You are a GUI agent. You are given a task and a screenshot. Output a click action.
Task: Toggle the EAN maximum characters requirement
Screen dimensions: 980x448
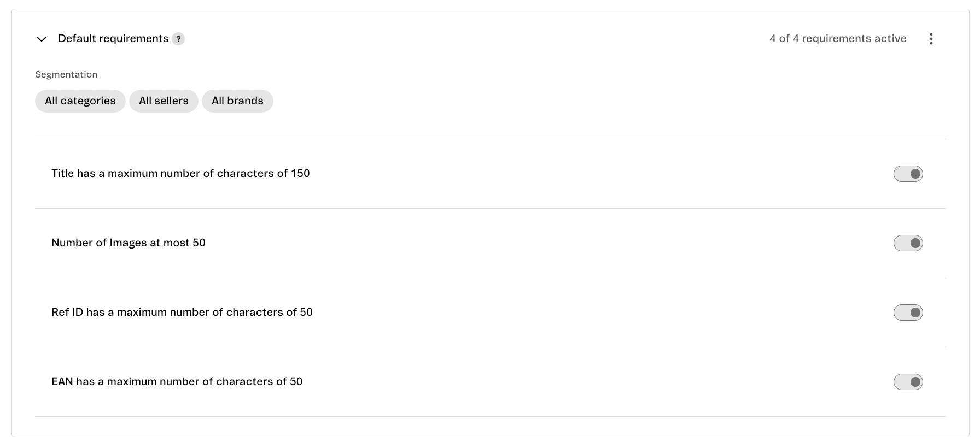(908, 382)
